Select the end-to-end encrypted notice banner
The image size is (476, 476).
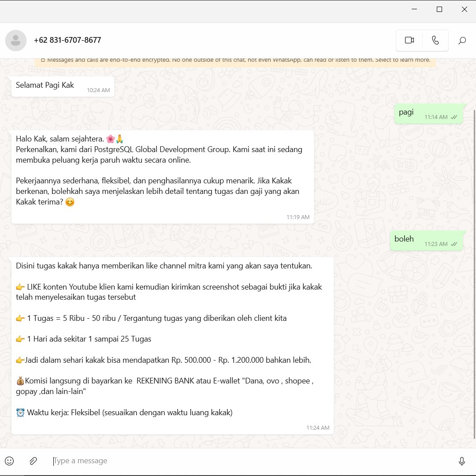click(x=235, y=61)
